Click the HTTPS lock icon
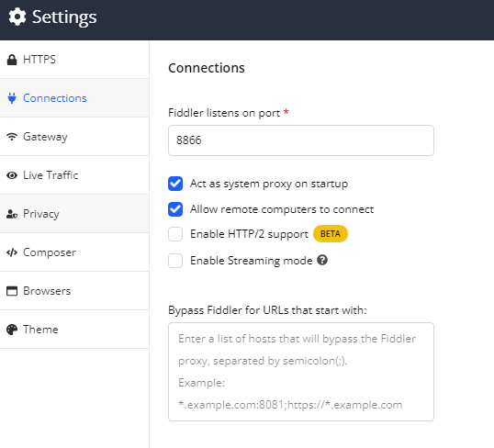Screen dimensions: 494x448 (x=12, y=60)
